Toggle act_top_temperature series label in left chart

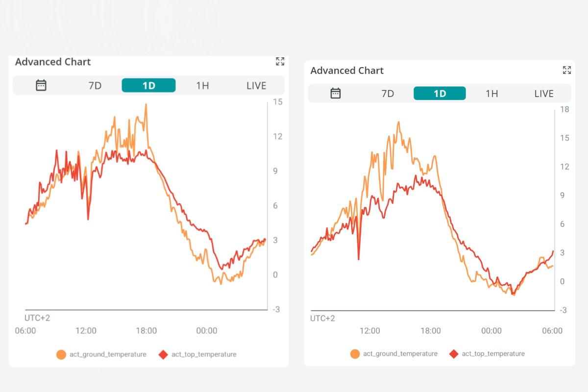tap(204, 354)
